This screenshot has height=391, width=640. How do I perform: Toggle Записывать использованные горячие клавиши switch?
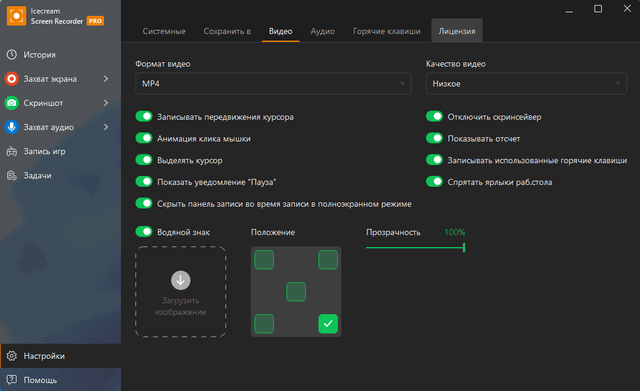click(434, 160)
